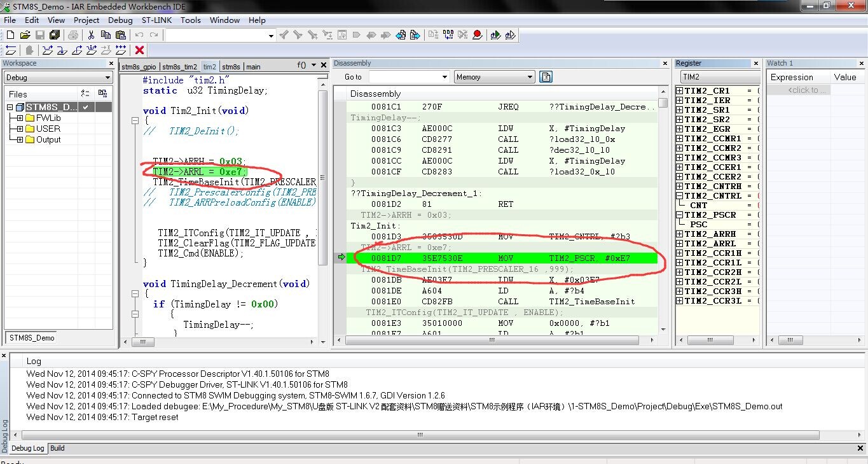Switch to the main source tab

[253, 66]
